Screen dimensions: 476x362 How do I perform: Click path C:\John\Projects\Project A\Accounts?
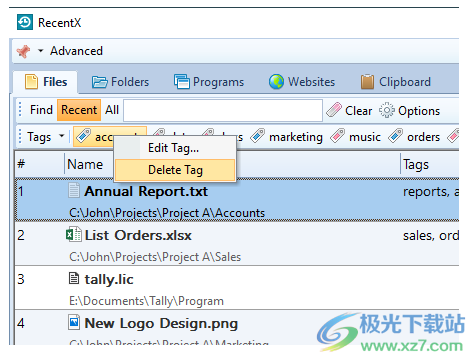click(x=167, y=213)
